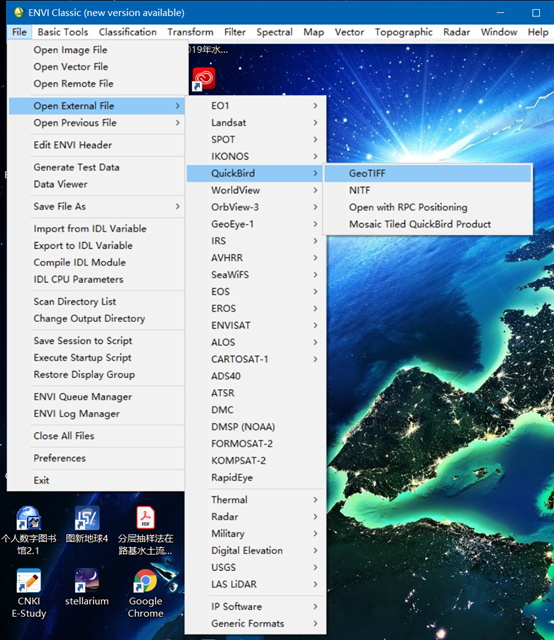Image resolution: width=554 pixels, height=640 pixels.
Task: Open ENVI Queue Manager
Action: [97, 397]
